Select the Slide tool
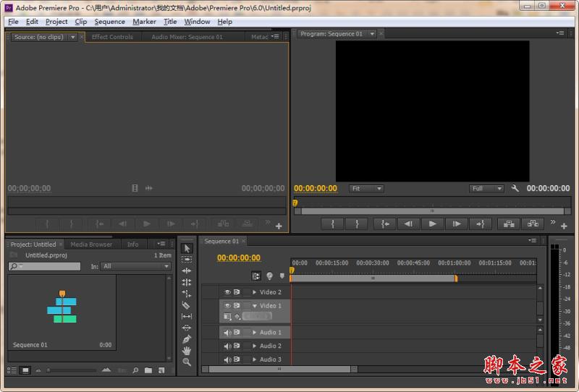Screen dimensions: 579x392 [187, 328]
